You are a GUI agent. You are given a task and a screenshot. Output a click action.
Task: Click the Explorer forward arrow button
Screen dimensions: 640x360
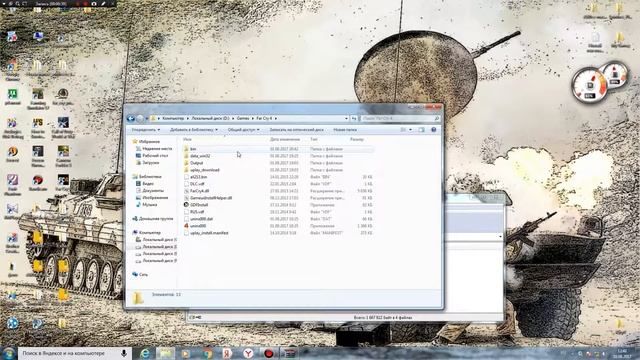(140, 118)
